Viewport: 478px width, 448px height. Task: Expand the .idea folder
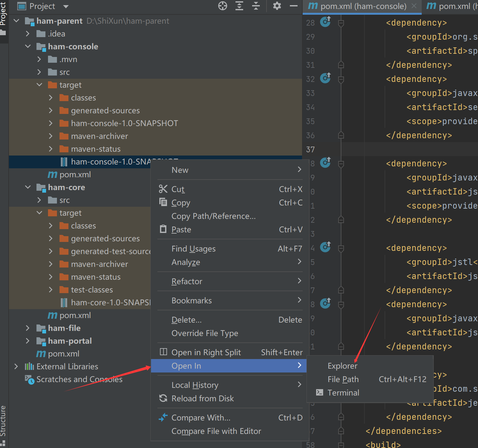click(x=28, y=34)
